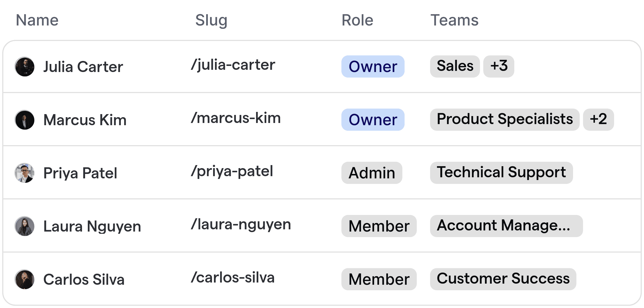Click Laura Nguyen's profile avatar

pyautogui.click(x=24, y=226)
